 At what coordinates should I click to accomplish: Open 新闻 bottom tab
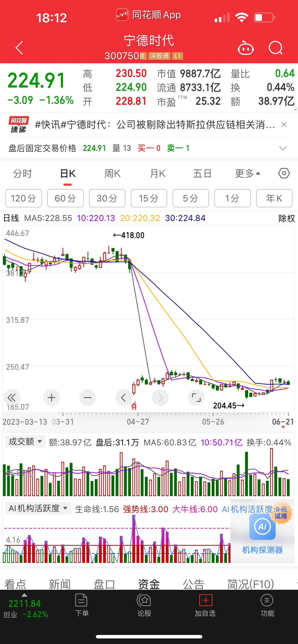[60, 584]
